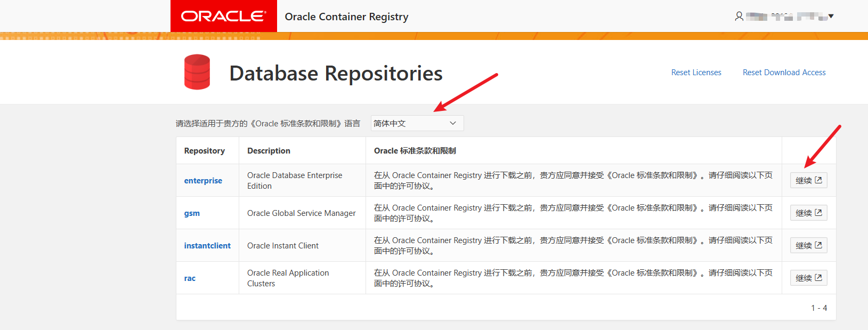The width and height of the screenshot is (868, 330).
Task: Click the Description column header
Action: (269, 151)
